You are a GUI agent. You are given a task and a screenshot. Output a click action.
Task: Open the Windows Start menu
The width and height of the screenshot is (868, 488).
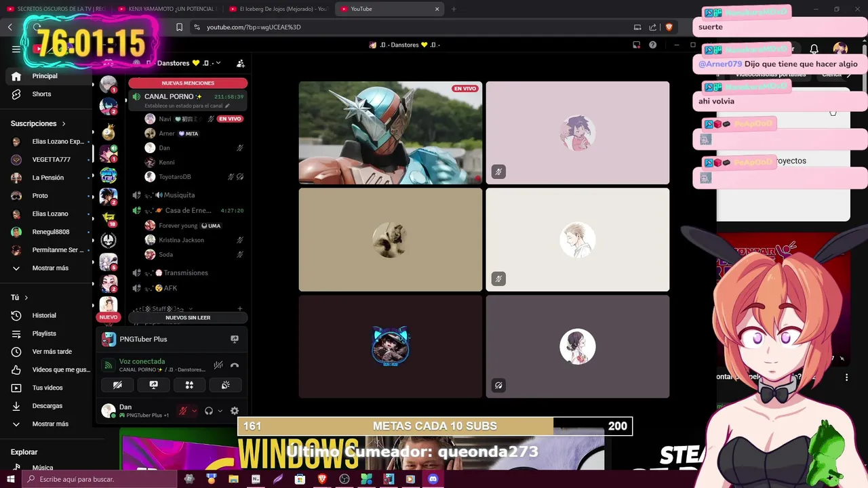click(10, 479)
